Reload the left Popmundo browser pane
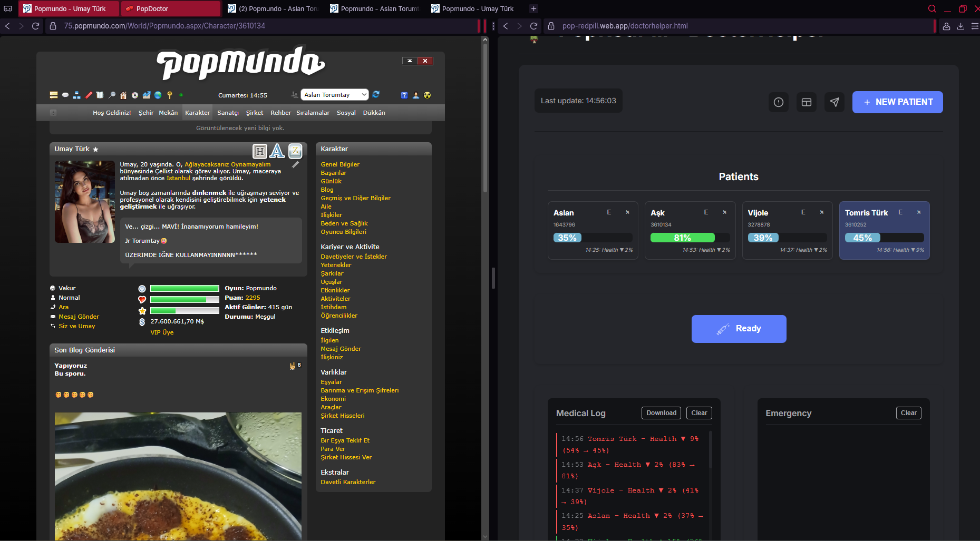The height and width of the screenshot is (541, 980). tap(36, 26)
